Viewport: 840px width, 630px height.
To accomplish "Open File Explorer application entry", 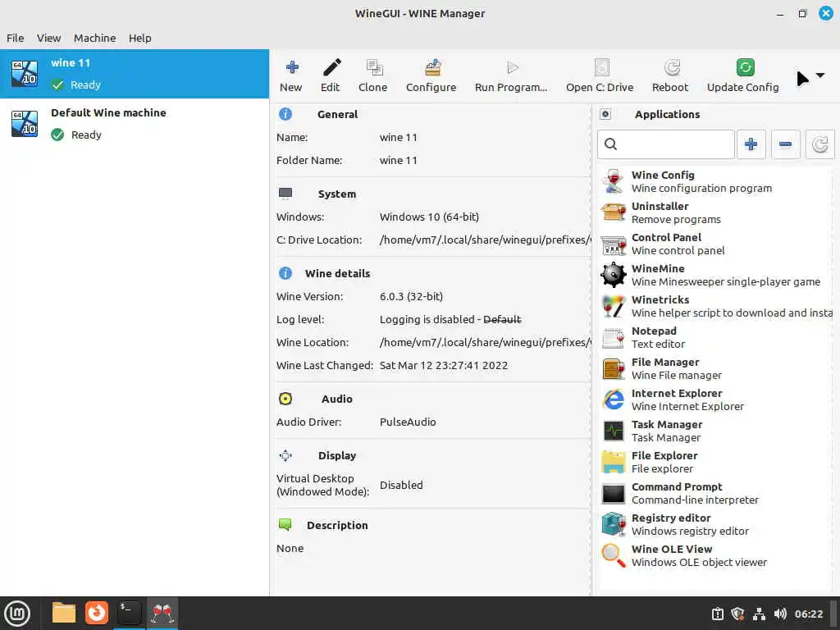I will click(715, 462).
